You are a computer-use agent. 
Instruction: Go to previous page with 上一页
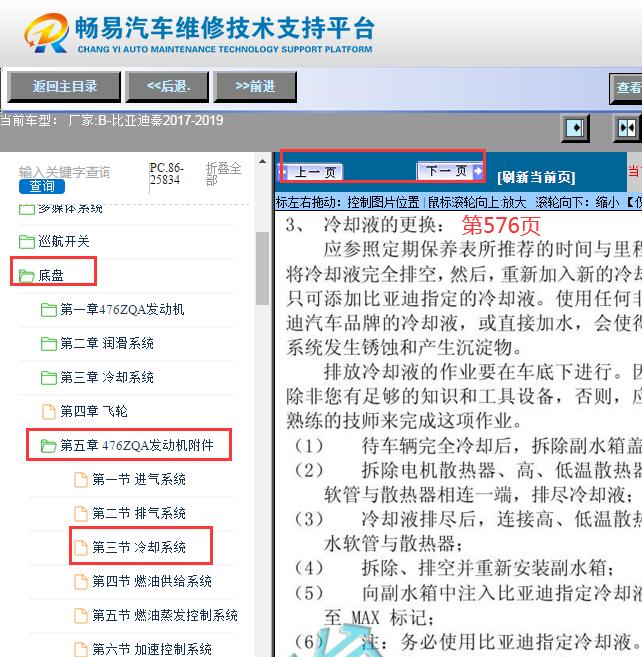[x=311, y=172]
